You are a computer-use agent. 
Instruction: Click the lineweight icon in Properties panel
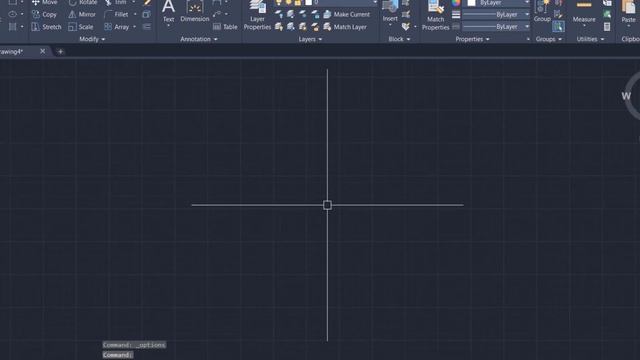click(x=456, y=14)
